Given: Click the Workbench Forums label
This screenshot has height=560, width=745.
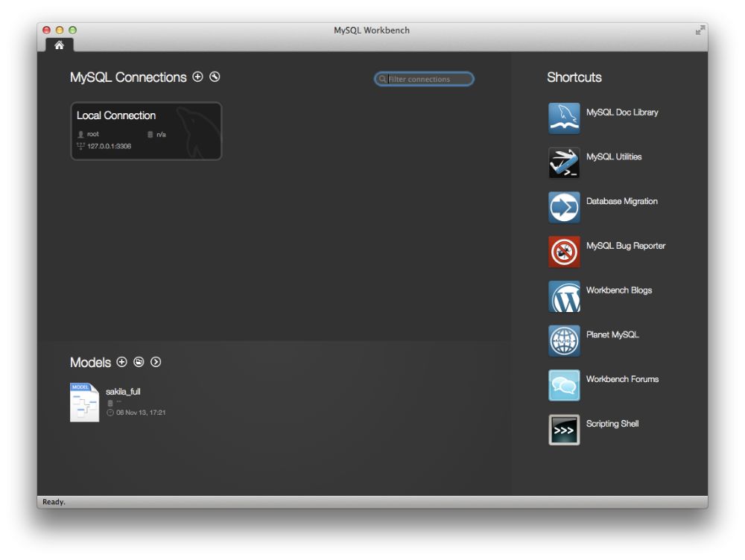Looking at the screenshot, I should (622, 379).
